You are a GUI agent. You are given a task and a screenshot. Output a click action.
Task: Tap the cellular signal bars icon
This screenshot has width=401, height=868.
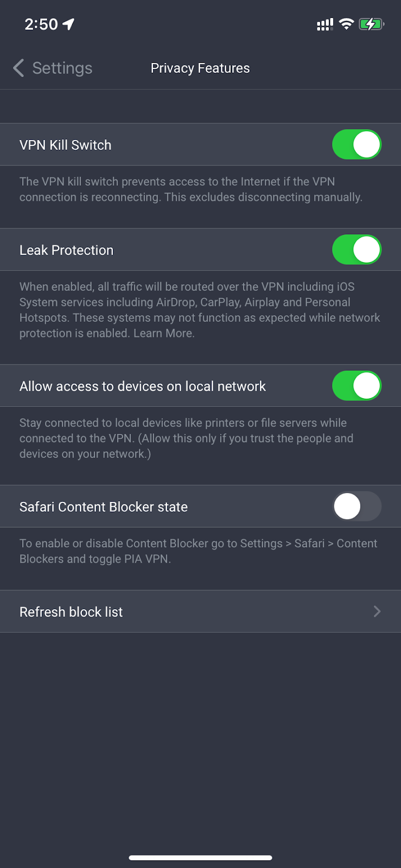click(x=324, y=24)
